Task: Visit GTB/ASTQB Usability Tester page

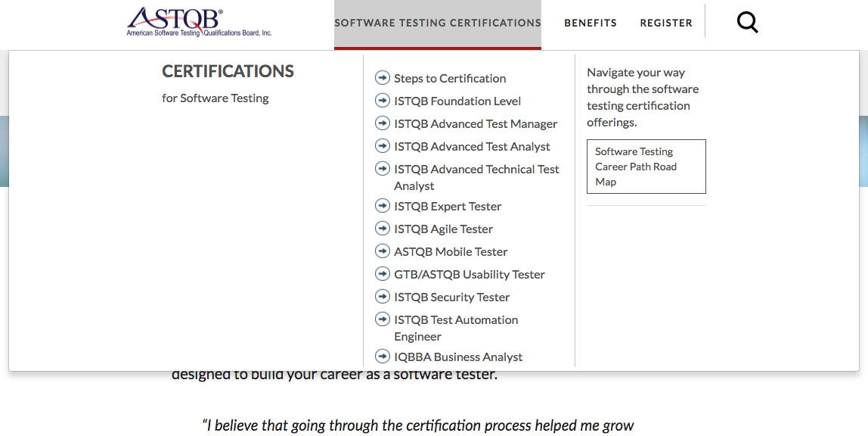Action: coord(470,274)
